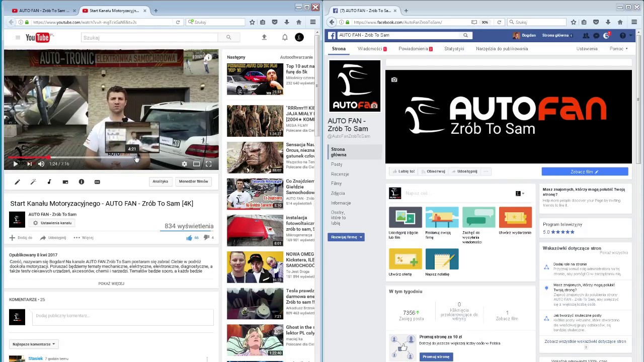Open downloads arrow in Facebook window

pyautogui.click(x=608, y=22)
